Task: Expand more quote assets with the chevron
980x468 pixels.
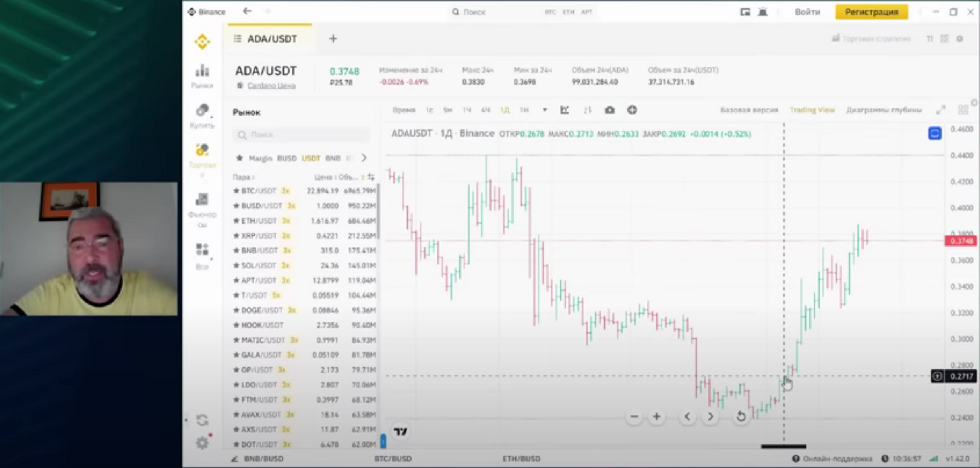Action: pyautogui.click(x=364, y=157)
